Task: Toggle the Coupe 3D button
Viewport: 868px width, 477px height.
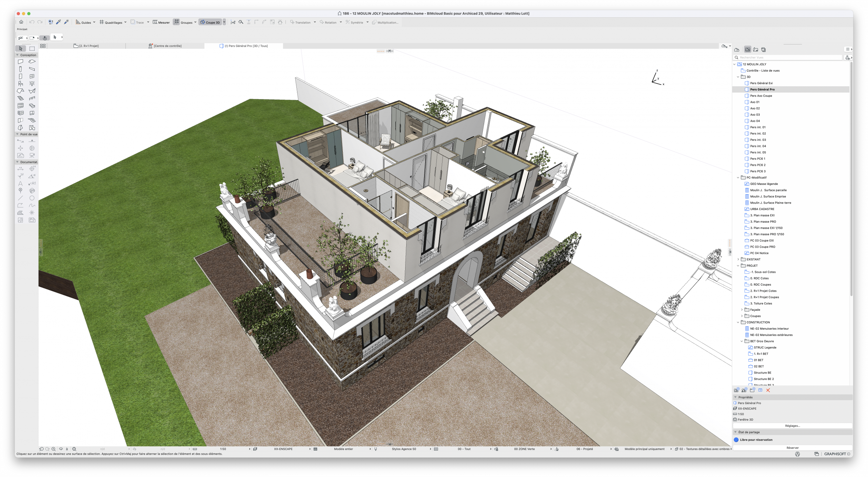Action: (210, 22)
